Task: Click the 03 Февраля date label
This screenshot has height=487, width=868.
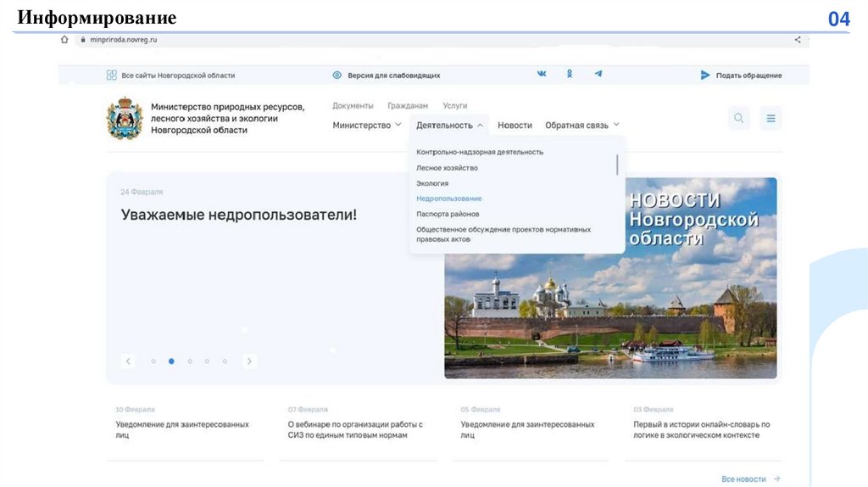Action: [x=654, y=410]
